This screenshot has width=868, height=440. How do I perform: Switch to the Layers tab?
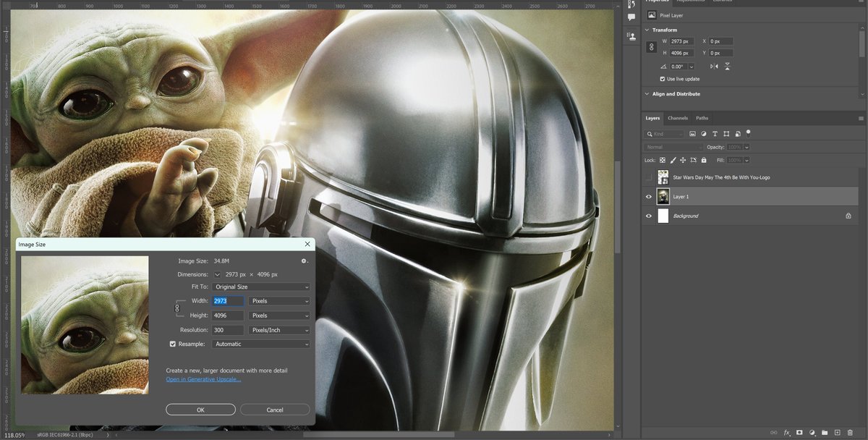point(652,118)
